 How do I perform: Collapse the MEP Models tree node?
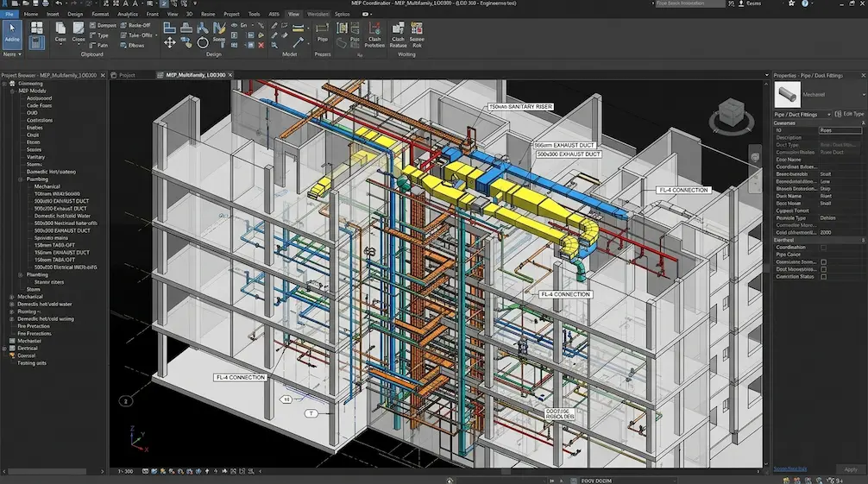click(12, 91)
